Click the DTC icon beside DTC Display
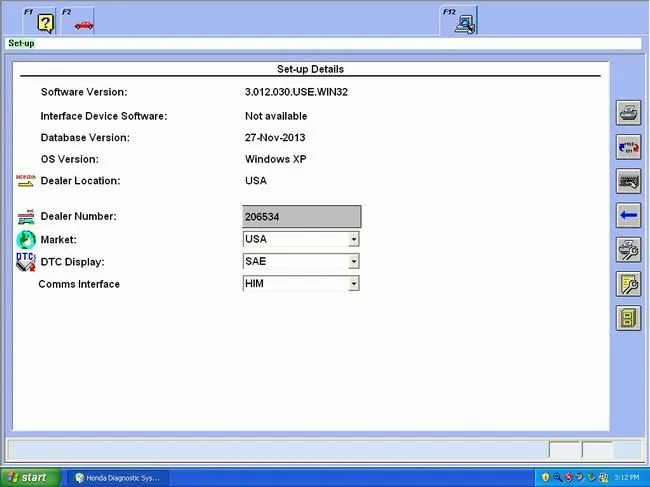The image size is (650, 487). (26, 262)
